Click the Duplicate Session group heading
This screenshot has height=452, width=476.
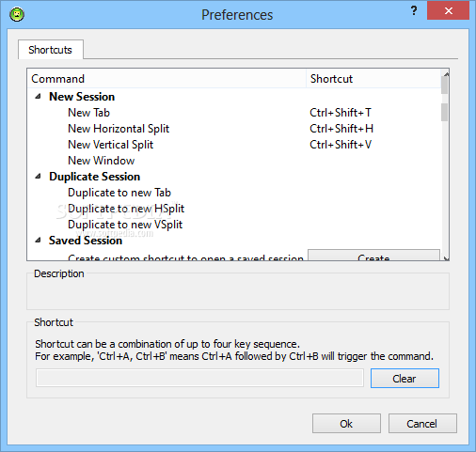[94, 177]
